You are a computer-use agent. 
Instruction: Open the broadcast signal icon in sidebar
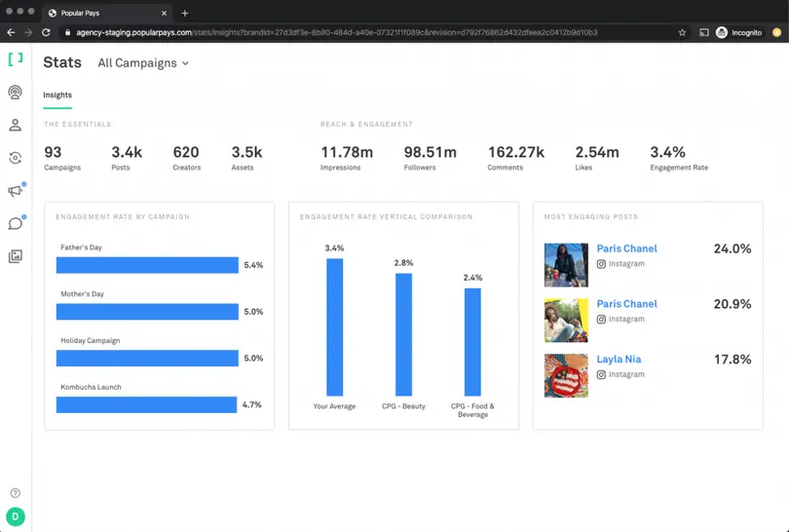[15, 93]
